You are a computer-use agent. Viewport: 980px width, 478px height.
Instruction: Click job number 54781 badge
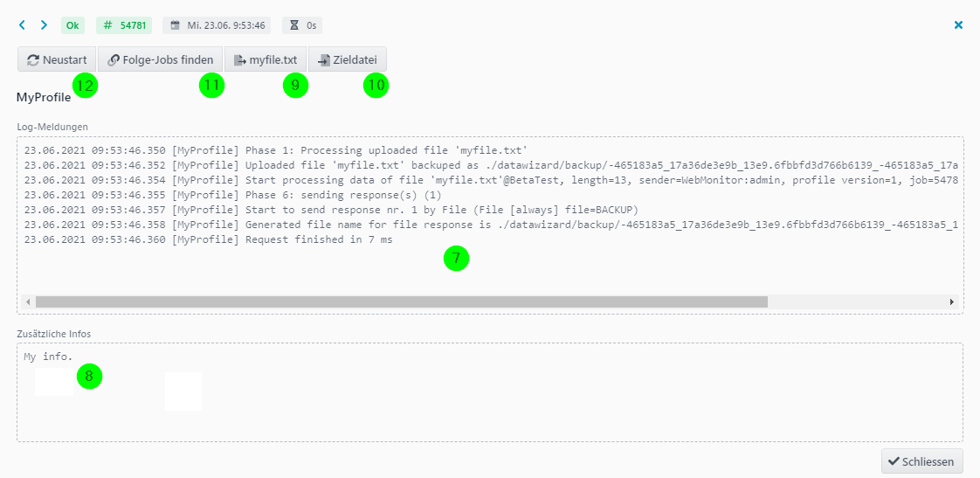click(124, 25)
